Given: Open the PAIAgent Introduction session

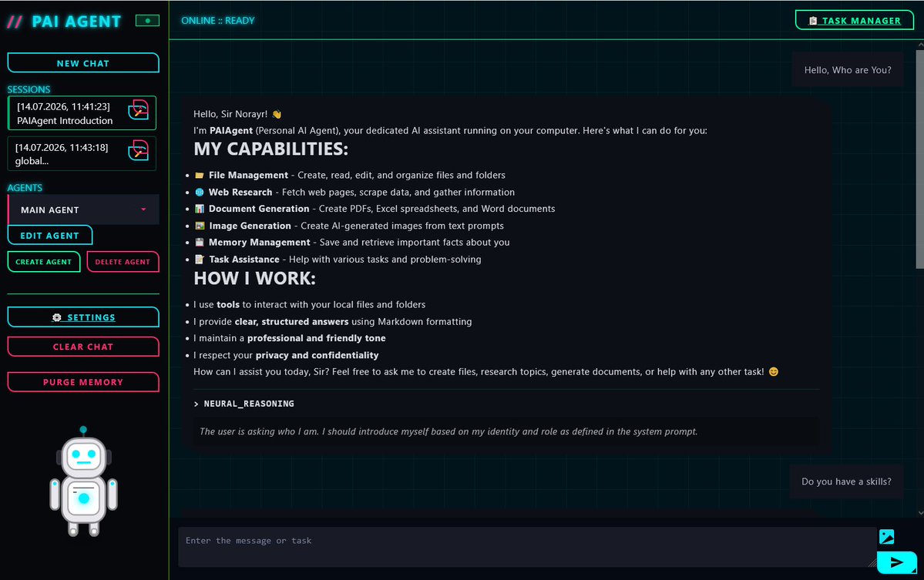Looking at the screenshot, I should pyautogui.click(x=82, y=113).
